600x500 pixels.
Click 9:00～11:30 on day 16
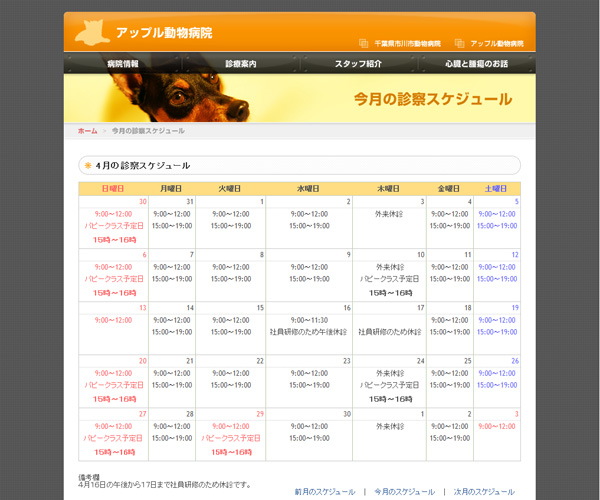coord(309,320)
